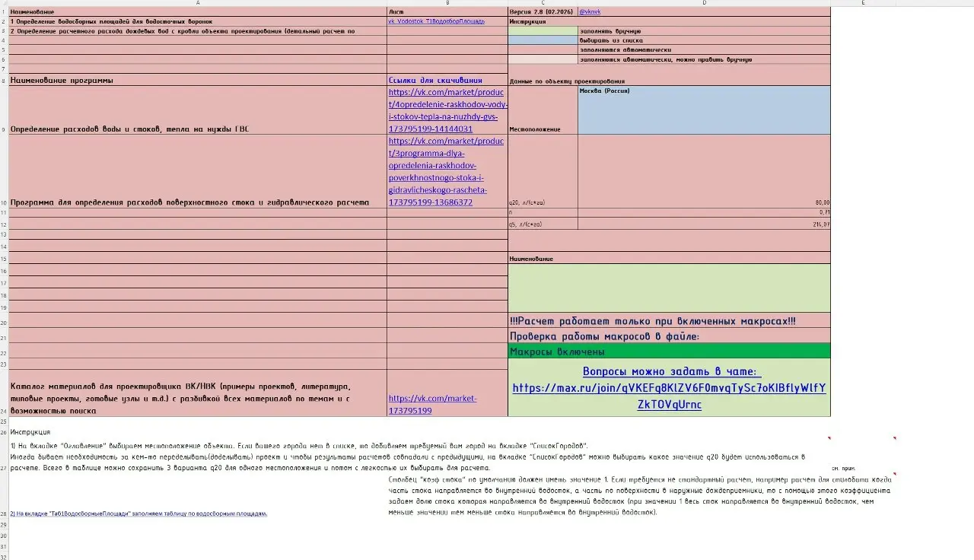Open the @vknvk profile link
This screenshot has height=560, width=974.
coord(590,12)
